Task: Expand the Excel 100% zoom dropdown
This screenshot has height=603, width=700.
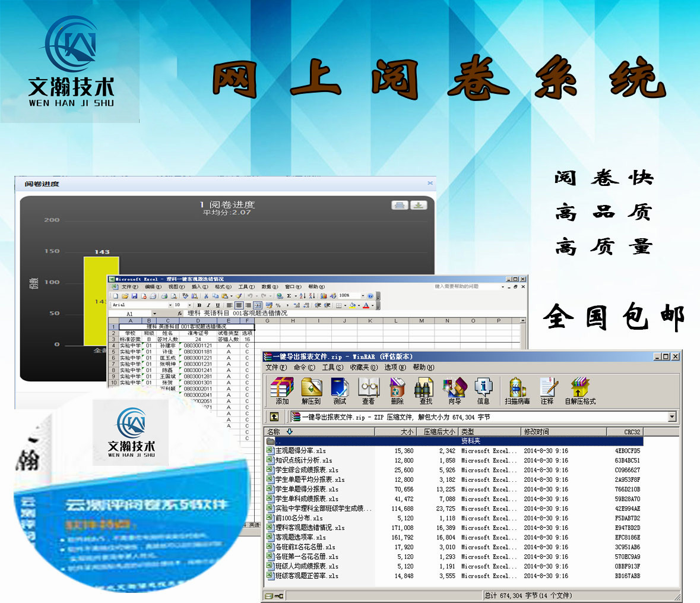Action: coord(363,296)
